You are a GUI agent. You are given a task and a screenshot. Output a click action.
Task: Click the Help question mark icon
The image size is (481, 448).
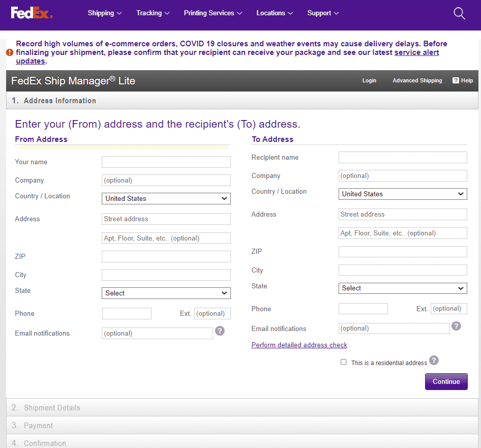point(456,80)
